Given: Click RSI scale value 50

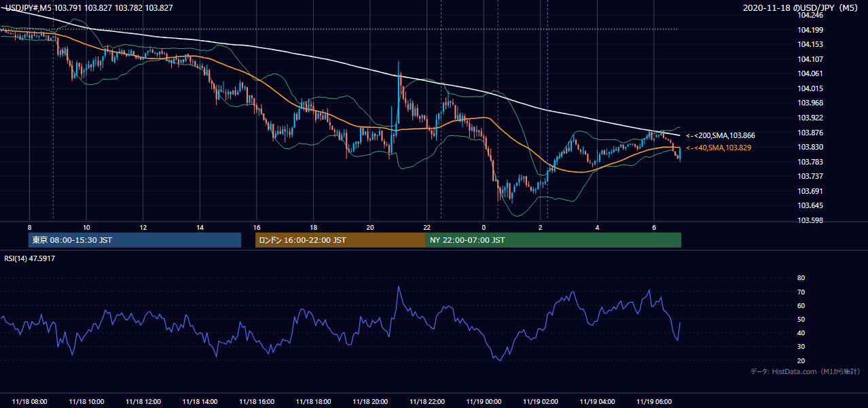Looking at the screenshot, I should pyautogui.click(x=801, y=319).
